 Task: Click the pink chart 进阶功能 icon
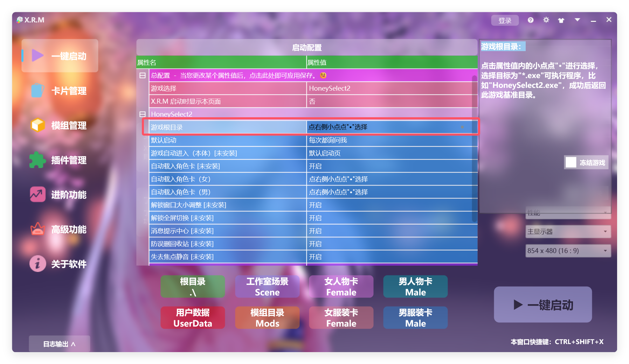point(37,195)
